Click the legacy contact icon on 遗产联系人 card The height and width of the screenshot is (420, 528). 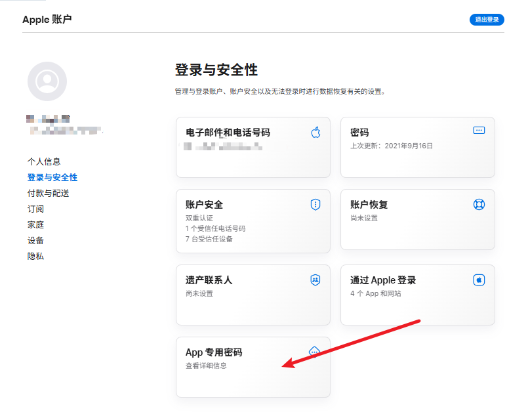click(x=315, y=280)
